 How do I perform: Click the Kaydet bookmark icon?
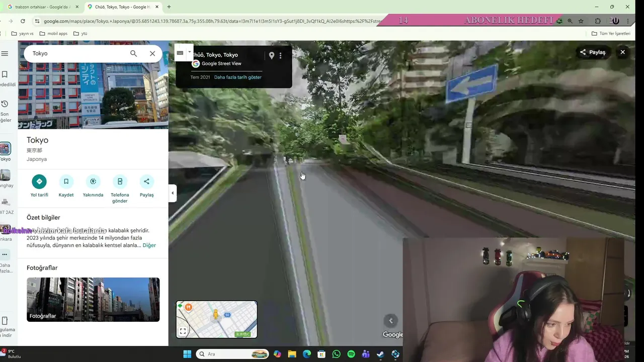[x=66, y=182]
